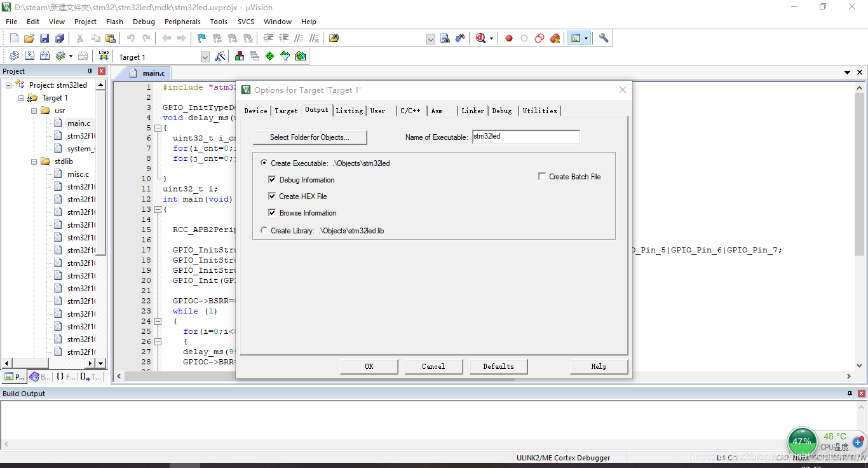The width and height of the screenshot is (868, 468).
Task: Click the Paste clipboard icon
Action: tap(111, 38)
